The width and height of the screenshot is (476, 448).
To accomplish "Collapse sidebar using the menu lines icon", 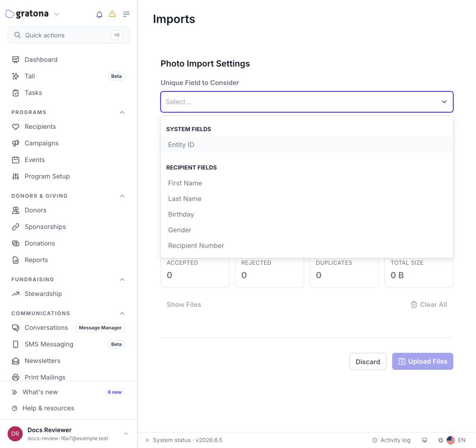I will 126,14.
